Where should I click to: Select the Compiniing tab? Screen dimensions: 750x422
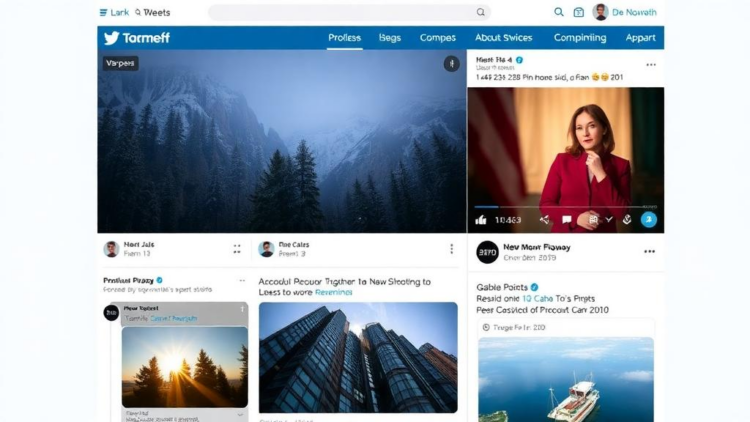[580, 38]
